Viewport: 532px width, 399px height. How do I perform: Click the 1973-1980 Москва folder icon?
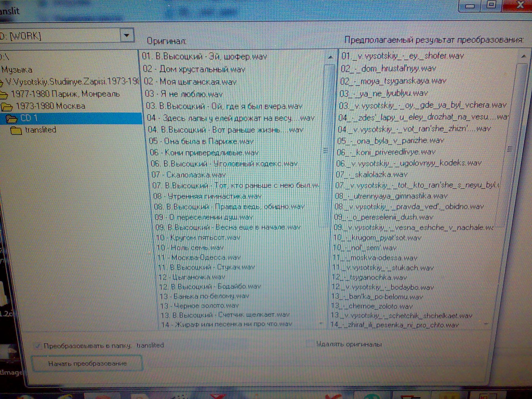7,107
